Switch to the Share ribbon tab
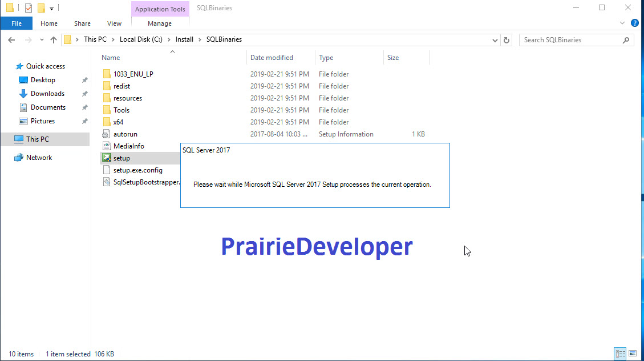The image size is (644, 361). point(82,23)
